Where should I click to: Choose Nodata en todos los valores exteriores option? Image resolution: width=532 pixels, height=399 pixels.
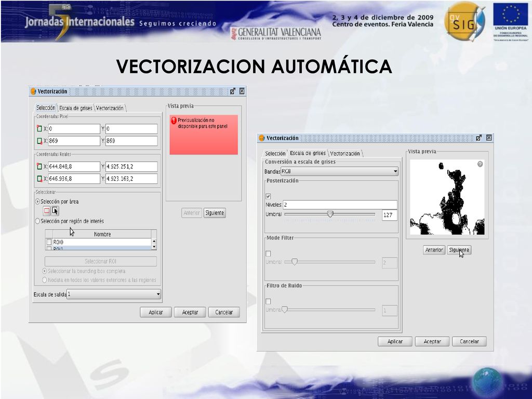(x=45, y=280)
